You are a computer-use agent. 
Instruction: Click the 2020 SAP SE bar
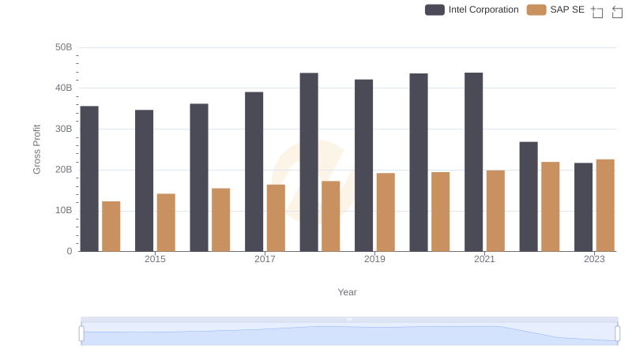441,212
